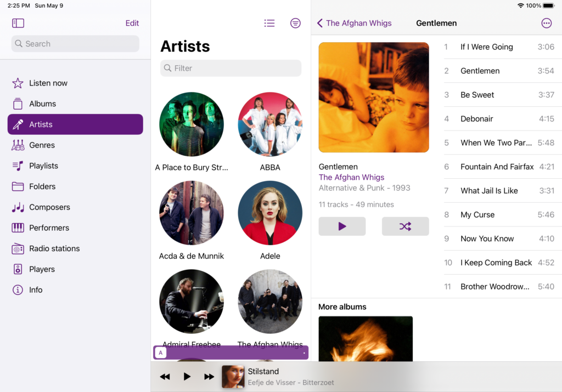This screenshot has height=392, width=562.
Task: Tap the Stilstand now playing artwork
Action: coord(233,377)
